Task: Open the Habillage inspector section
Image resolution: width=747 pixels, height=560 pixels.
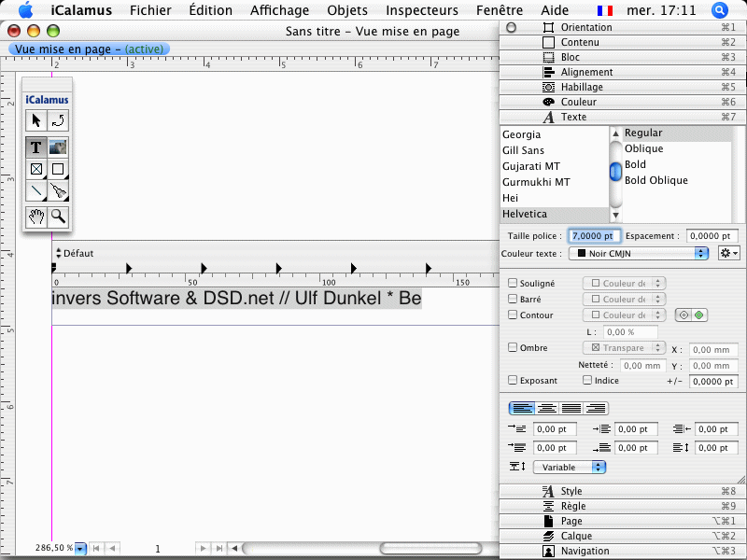Action: [622, 87]
